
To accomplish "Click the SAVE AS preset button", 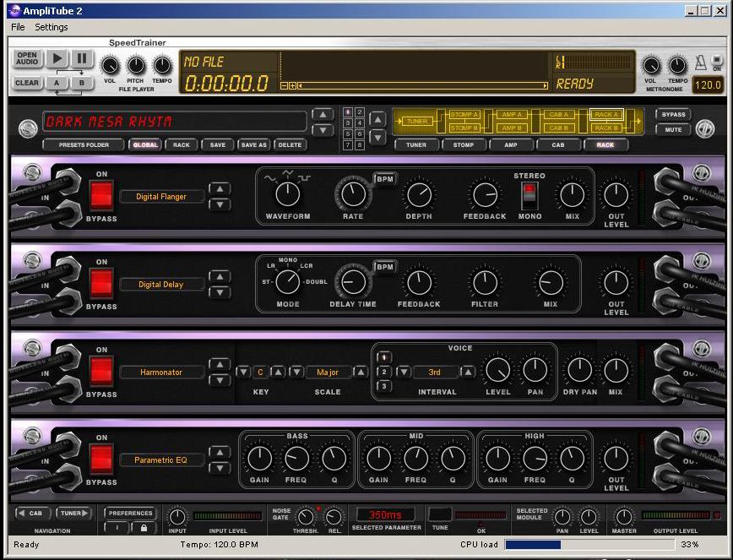I will point(253,144).
